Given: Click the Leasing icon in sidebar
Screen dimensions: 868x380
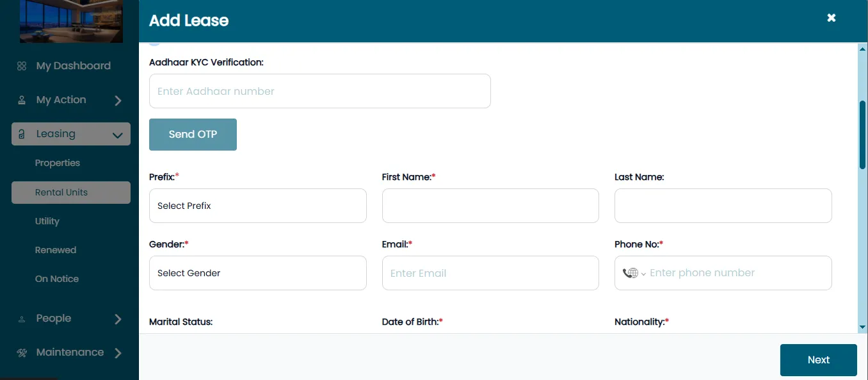Looking at the screenshot, I should click(22, 134).
